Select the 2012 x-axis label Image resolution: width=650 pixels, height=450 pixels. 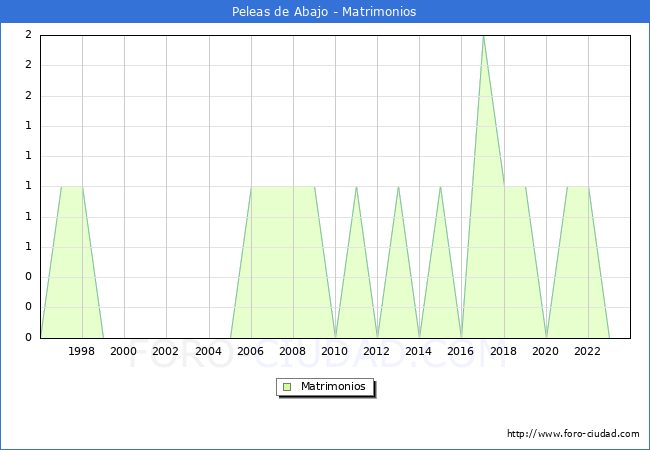(377, 351)
